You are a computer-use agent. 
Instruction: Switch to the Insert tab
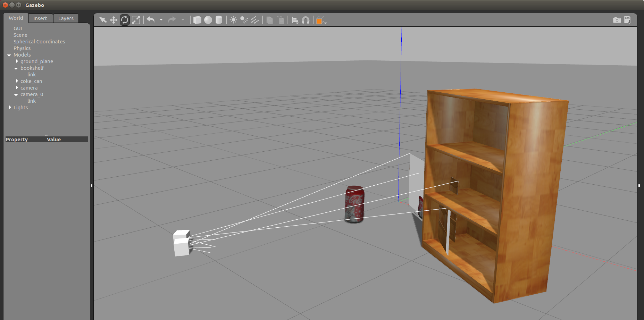click(x=40, y=18)
